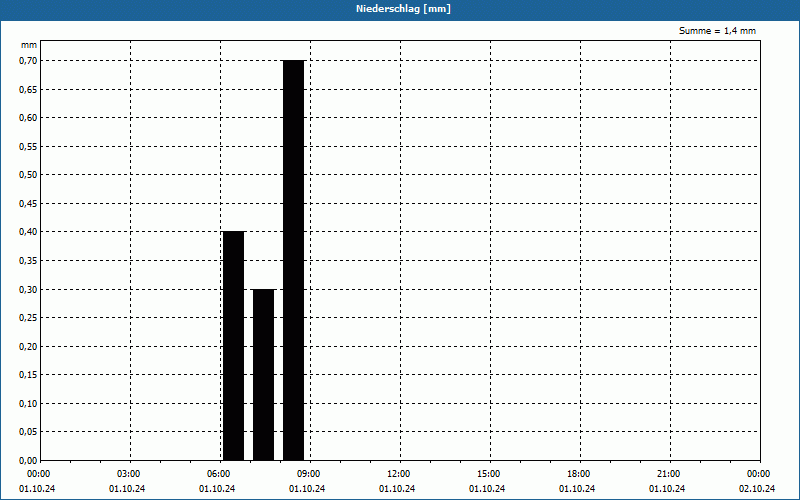Click the y-axis value '0,25'
The width and height of the screenshot is (800, 500).
tap(28, 318)
